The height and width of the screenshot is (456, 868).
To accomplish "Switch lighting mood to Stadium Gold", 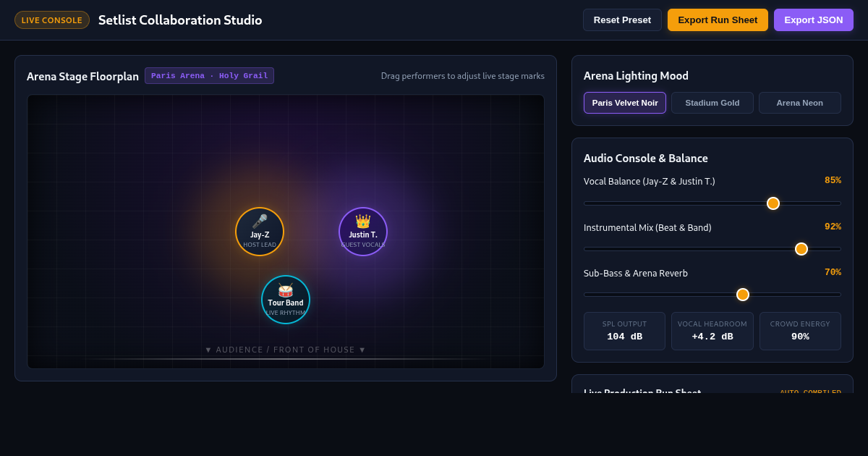I will pos(712,103).
